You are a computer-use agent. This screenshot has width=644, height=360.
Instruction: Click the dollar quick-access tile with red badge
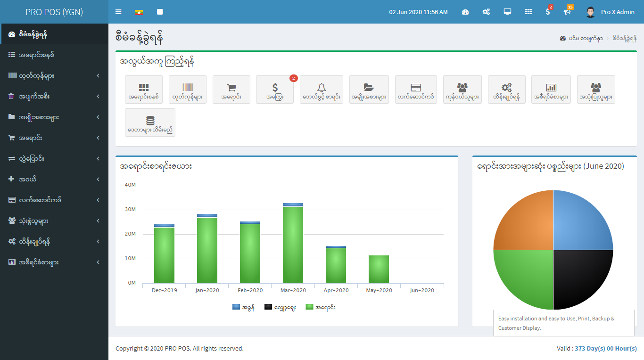[x=275, y=90]
